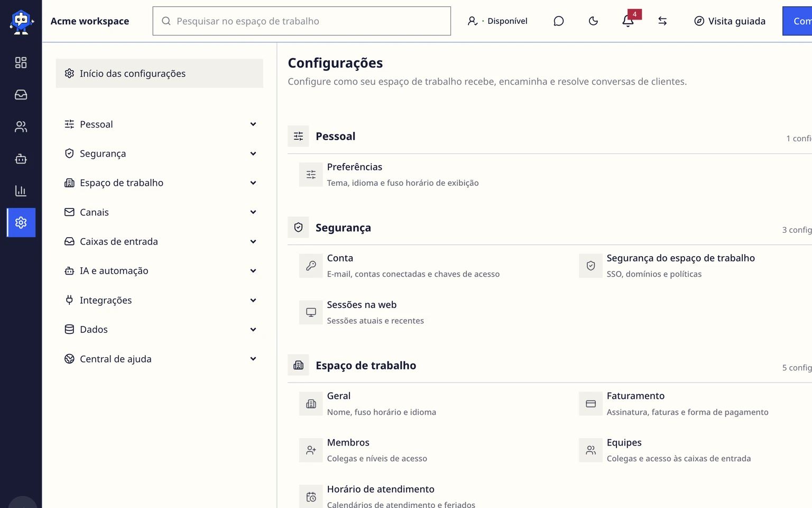Expand Espaço de trabalho sidebar section

159,183
